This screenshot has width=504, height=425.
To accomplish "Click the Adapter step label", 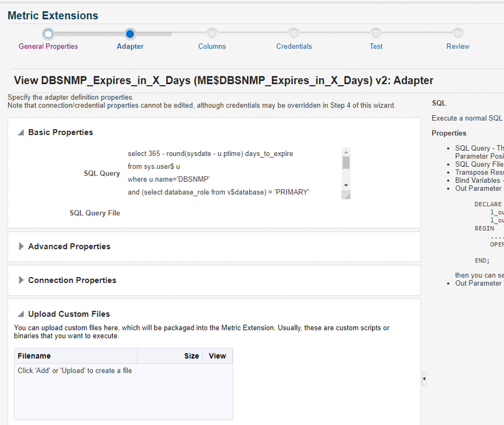I will pos(130,46).
